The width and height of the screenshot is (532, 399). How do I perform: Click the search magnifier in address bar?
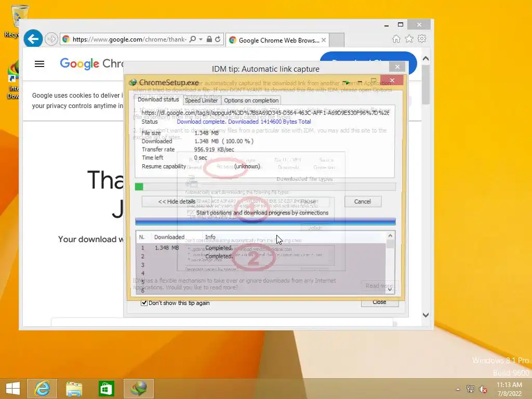[192, 39]
